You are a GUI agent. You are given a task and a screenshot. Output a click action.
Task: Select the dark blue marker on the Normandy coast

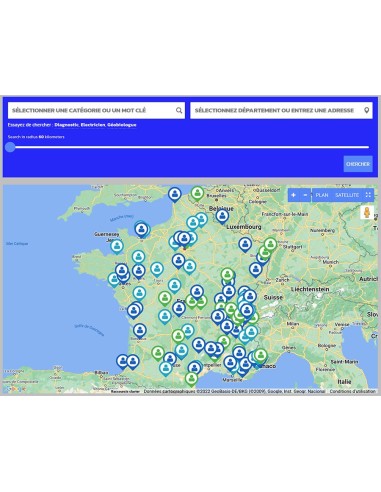coord(142,230)
